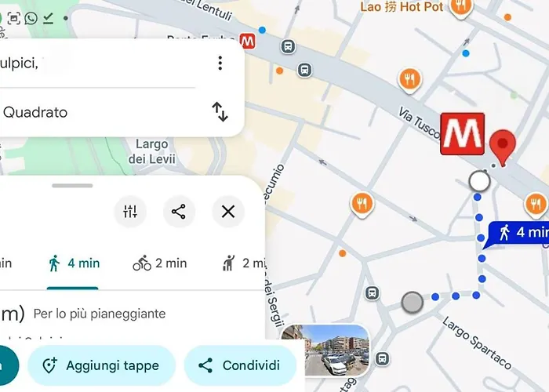Tap the screenshot icon in the status bar
Screen dimensions: 549x392
pyautogui.click(x=13, y=18)
